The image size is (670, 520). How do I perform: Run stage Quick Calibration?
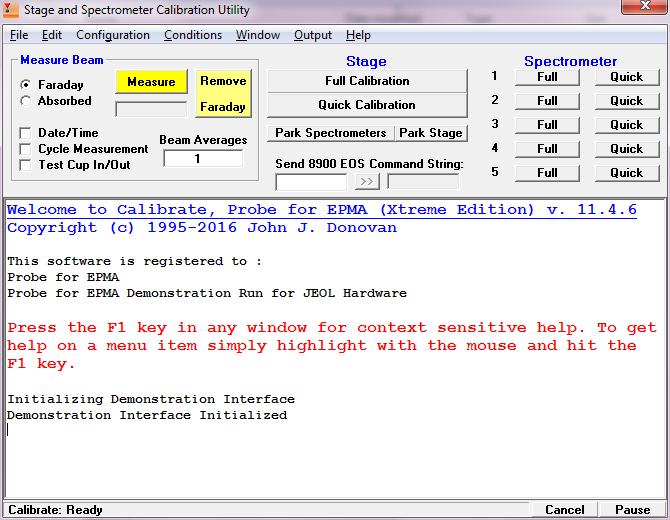pyautogui.click(x=367, y=105)
